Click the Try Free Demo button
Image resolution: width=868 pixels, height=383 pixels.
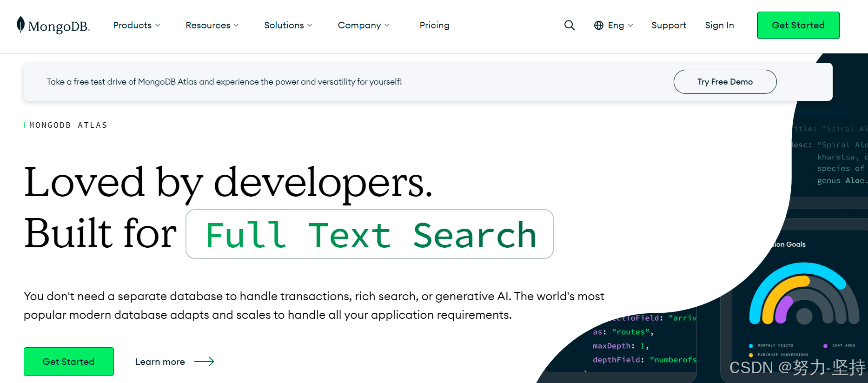point(725,82)
